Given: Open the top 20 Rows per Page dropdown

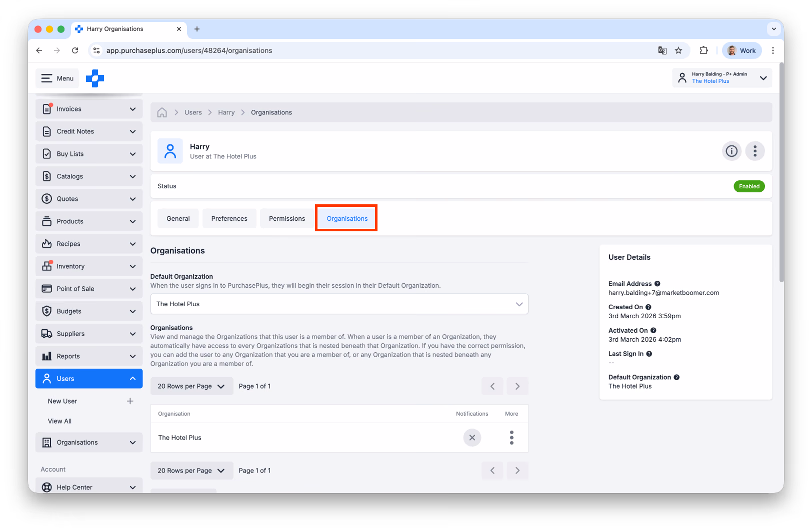Looking at the screenshot, I should coord(191,386).
